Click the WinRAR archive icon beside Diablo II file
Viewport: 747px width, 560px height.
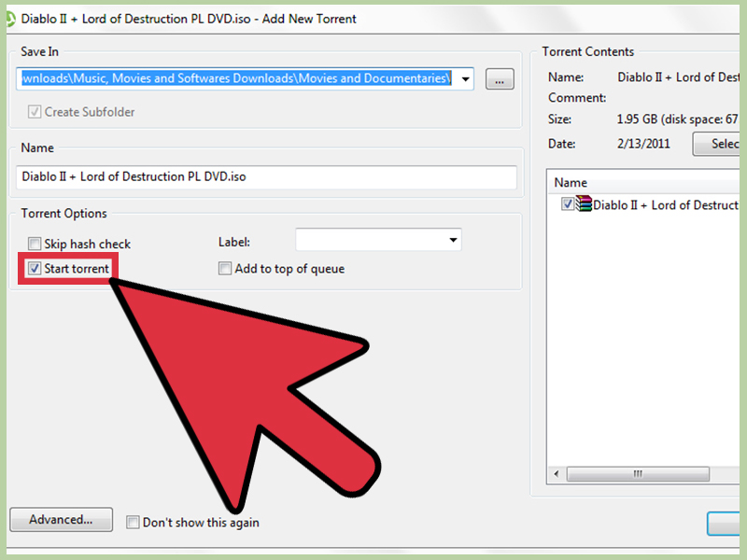(x=584, y=203)
